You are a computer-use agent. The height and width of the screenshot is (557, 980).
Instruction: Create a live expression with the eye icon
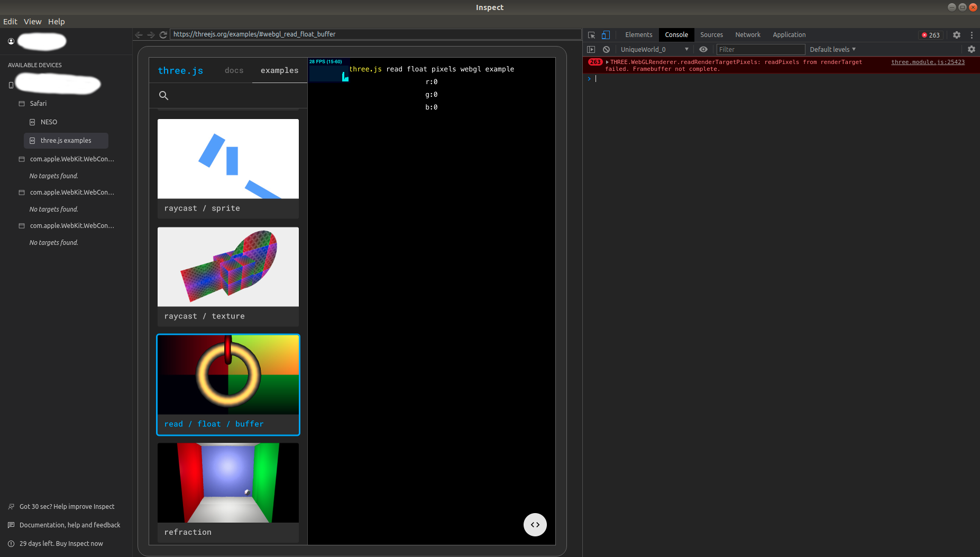(702, 49)
